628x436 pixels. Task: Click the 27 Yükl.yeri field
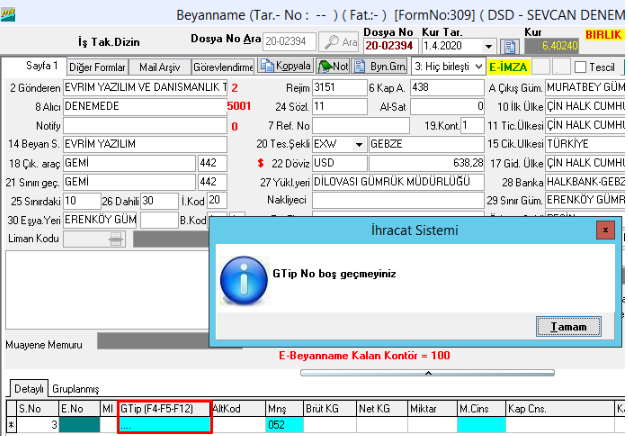coord(398,182)
